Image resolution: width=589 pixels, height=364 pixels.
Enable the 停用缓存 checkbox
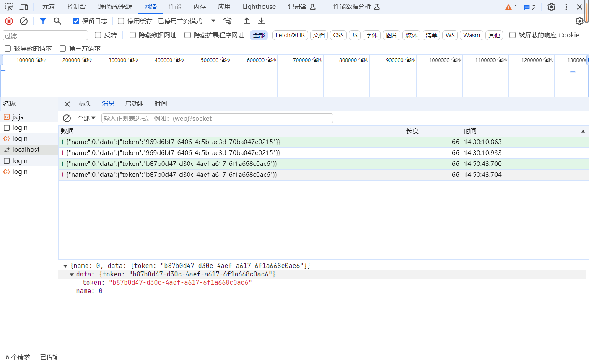[121, 21]
